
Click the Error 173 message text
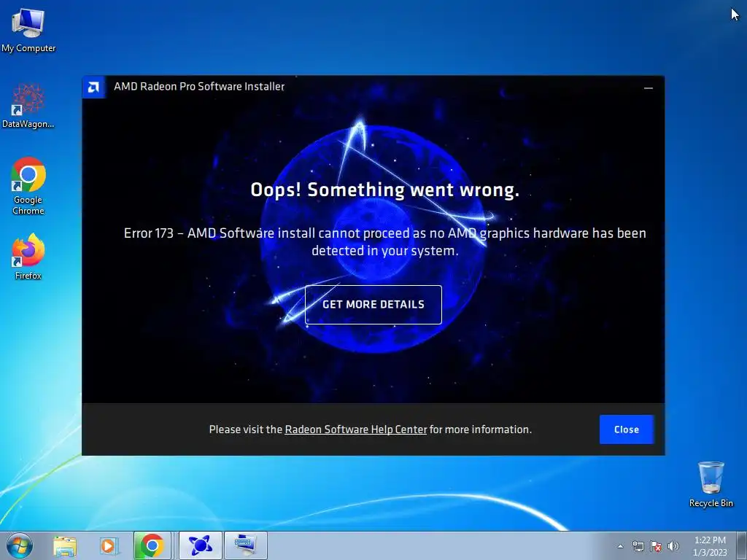(385, 242)
